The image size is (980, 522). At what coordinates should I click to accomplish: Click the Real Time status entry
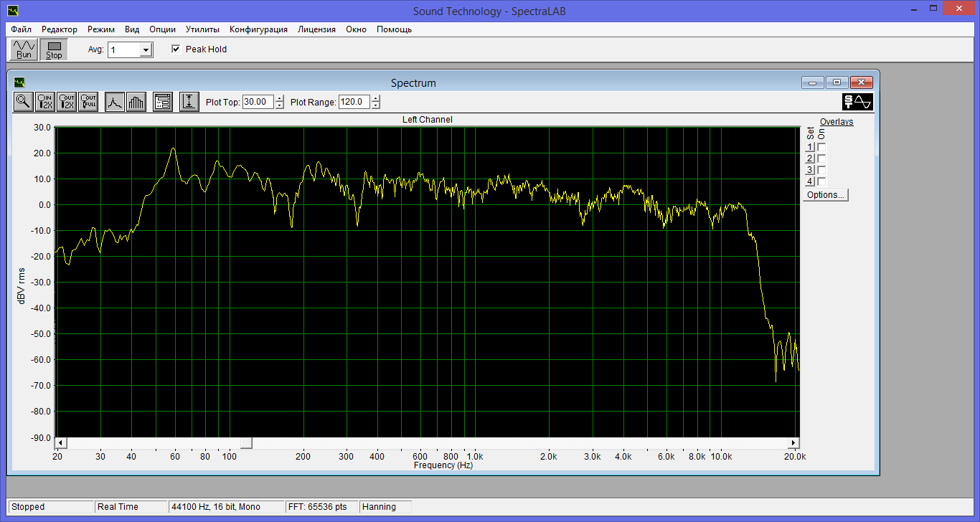point(131,507)
